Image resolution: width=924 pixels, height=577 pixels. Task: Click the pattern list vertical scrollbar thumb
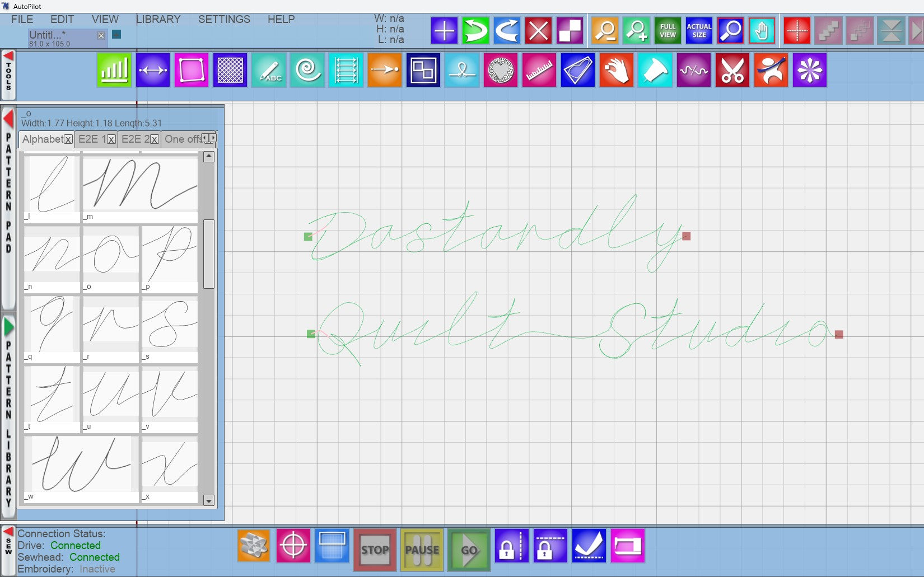click(209, 254)
